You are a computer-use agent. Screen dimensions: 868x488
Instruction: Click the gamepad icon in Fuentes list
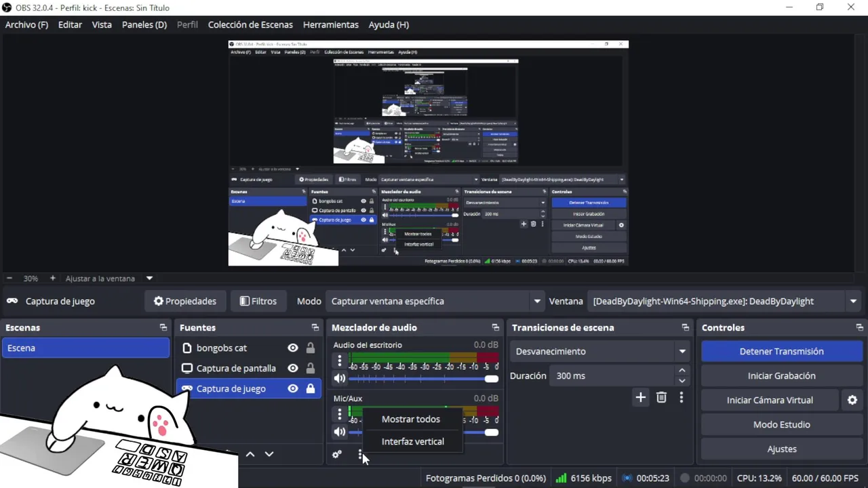coord(187,388)
